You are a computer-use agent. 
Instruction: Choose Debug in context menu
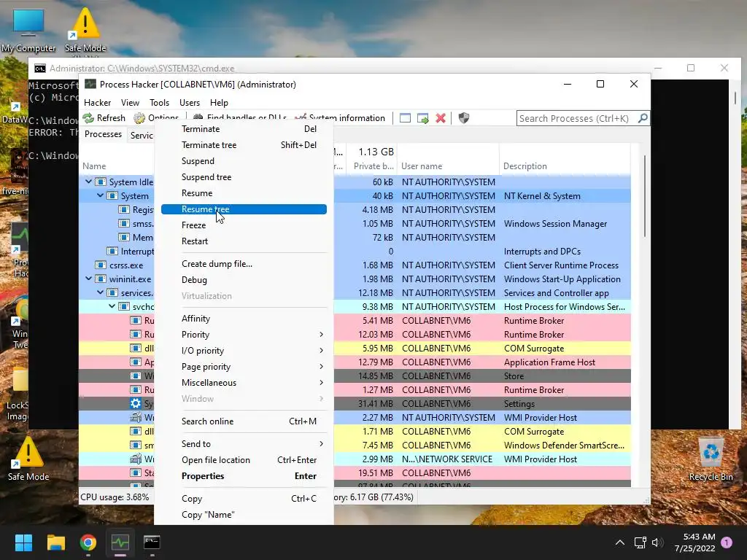[x=244, y=280]
